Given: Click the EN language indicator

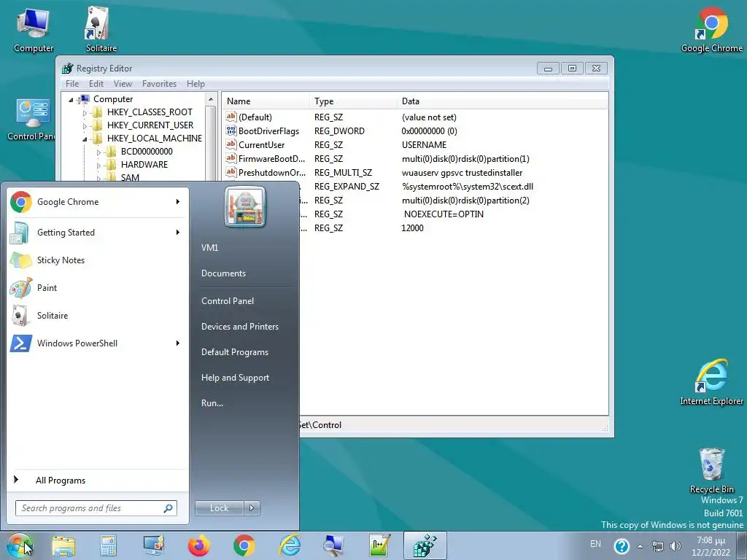Looking at the screenshot, I should tap(595, 544).
